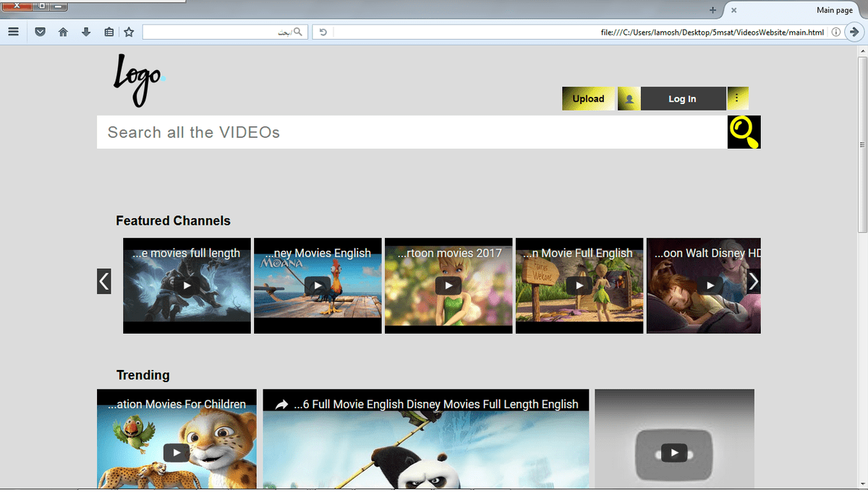
Task: Click the bookmark star icon
Action: [x=129, y=32]
